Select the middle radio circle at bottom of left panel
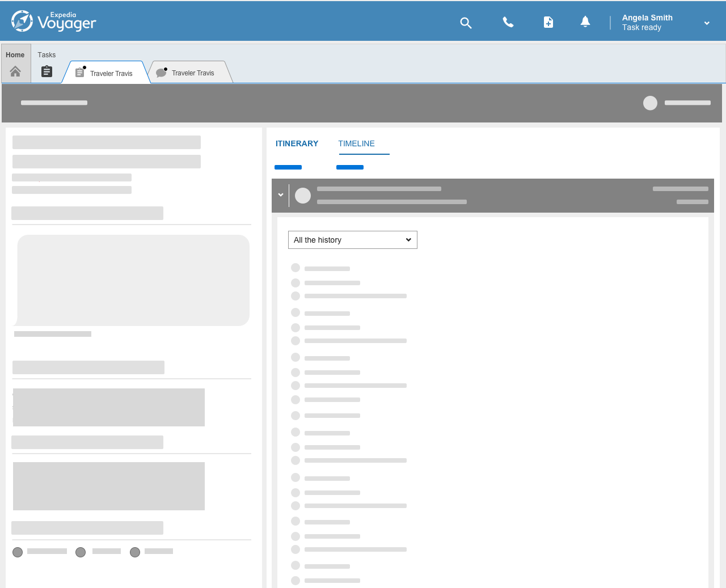Screen dimensions: 726x588 81,552
